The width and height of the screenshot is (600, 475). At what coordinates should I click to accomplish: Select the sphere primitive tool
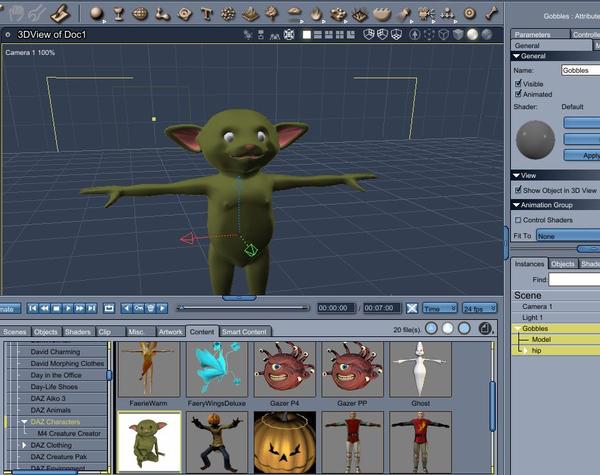coord(96,14)
